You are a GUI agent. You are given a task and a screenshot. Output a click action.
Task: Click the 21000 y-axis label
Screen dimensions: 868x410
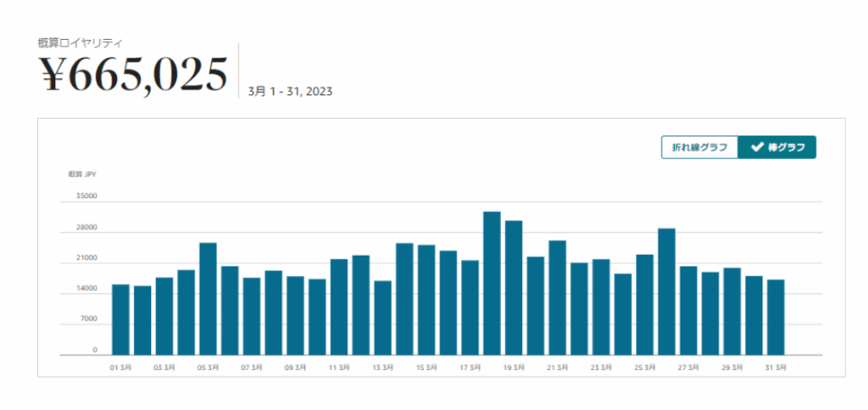coord(87,258)
